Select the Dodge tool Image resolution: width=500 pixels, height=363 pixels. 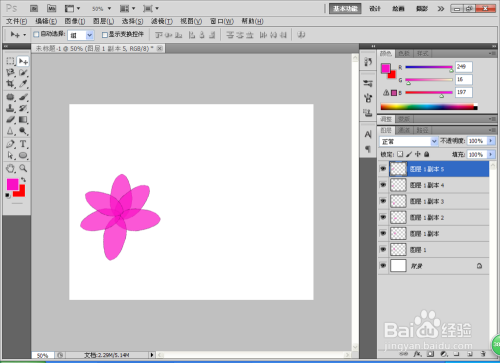23,131
